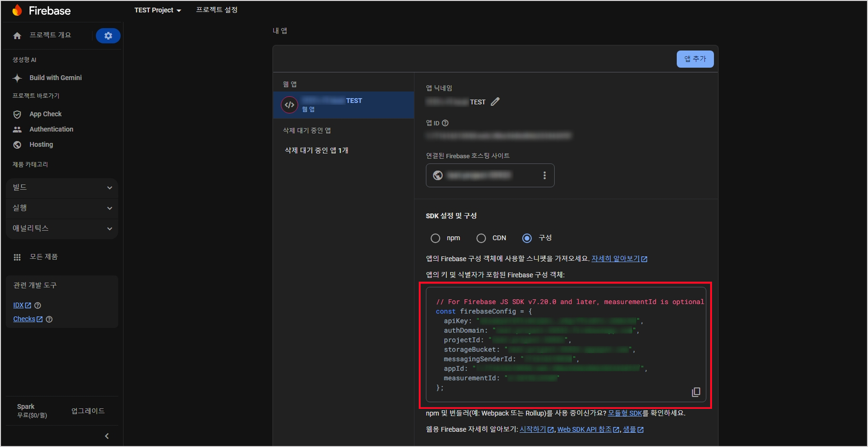Open 프로젝트 개요 menu item
The height and width of the screenshot is (447, 868).
pyautogui.click(x=50, y=35)
